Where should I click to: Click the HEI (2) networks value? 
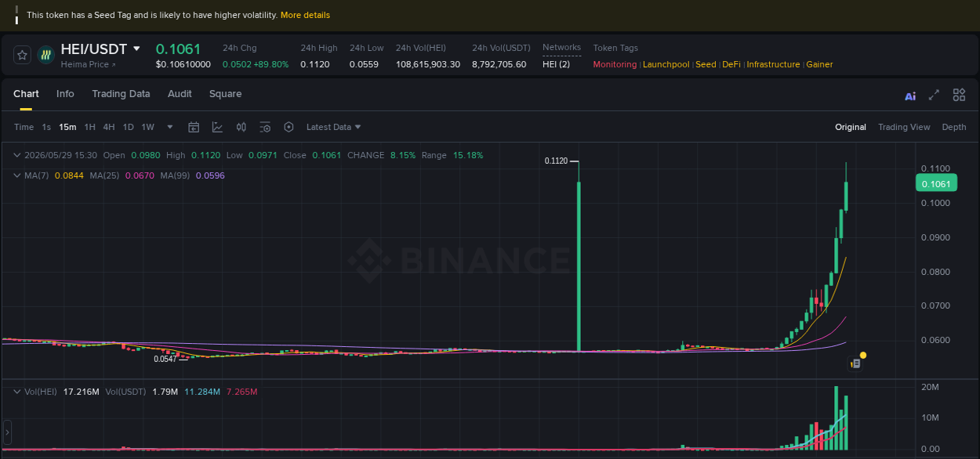pos(557,64)
